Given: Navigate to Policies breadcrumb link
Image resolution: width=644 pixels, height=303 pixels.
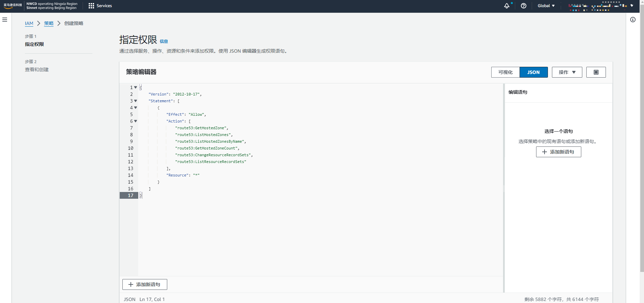Looking at the screenshot, I should point(49,23).
